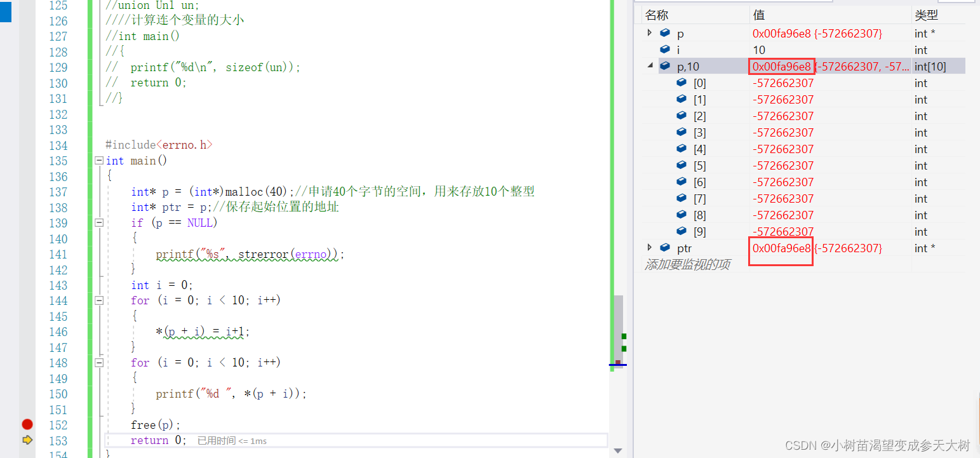The image size is (980, 458).
Task: Select the value of element [0]
Action: click(x=783, y=83)
